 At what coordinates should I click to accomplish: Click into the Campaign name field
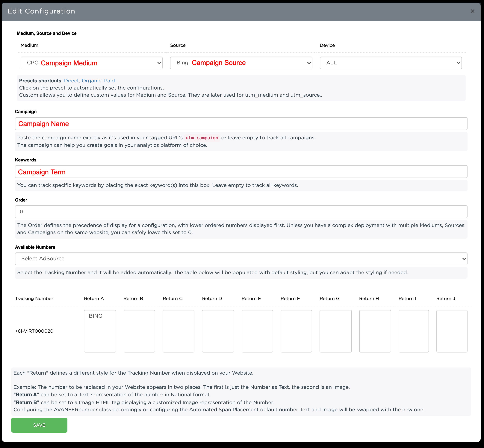241,124
